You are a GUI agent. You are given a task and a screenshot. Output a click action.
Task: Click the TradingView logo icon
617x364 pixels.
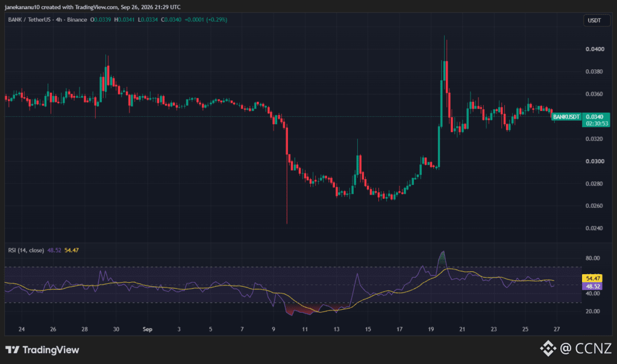[12, 350]
